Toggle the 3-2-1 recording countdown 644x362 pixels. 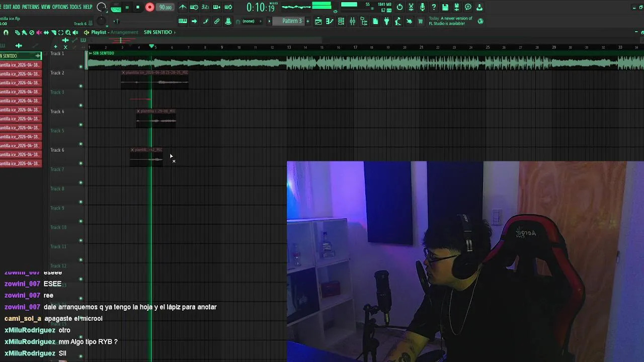tap(205, 7)
